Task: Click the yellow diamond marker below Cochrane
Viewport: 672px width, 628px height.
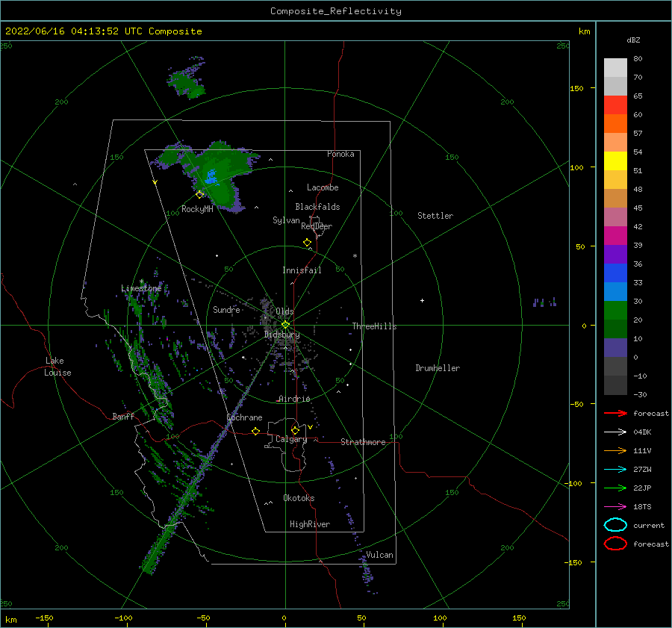Action: point(255,431)
